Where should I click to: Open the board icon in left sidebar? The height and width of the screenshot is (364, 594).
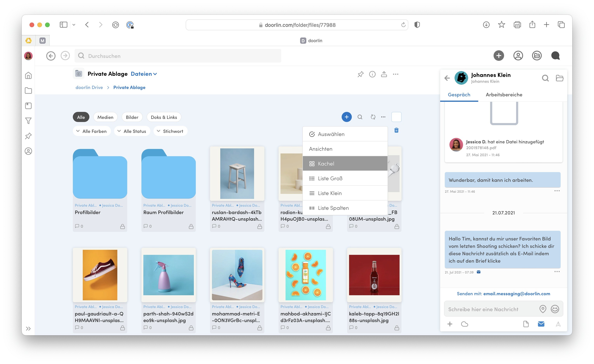[x=28, y=106]
